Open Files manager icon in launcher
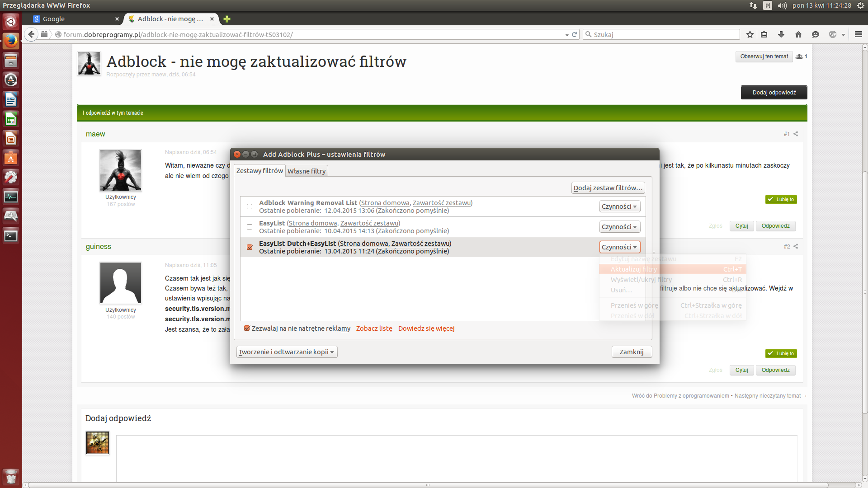The width and height of the screenshot is (868, 488). click(11, 60)
